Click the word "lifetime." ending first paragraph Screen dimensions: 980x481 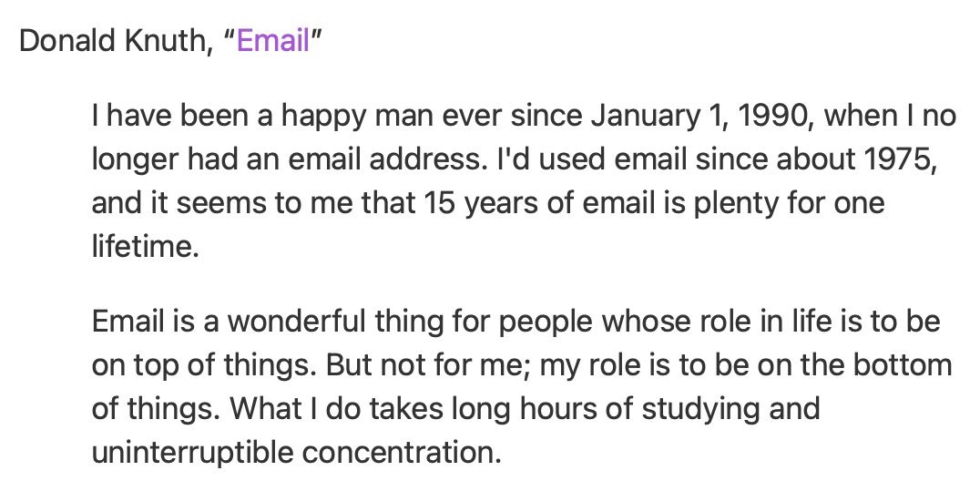click(x=145, y=247)
